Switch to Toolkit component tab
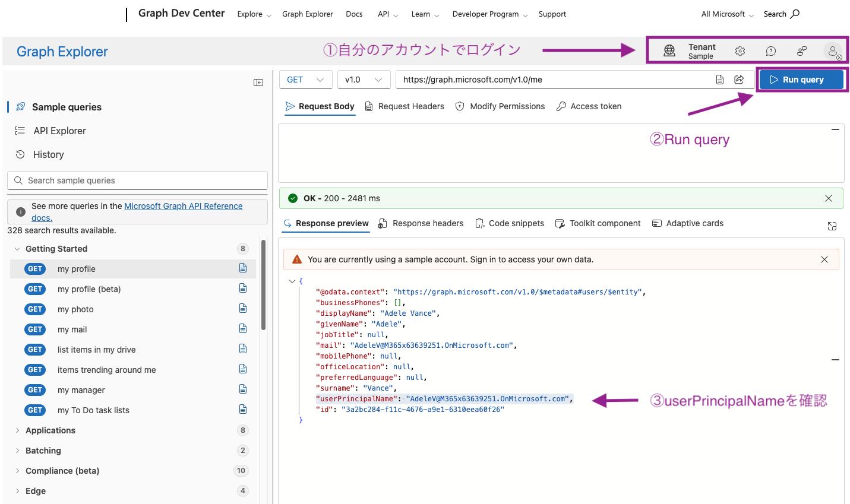This screenshot has width=850, height=504. tap(598, 223)
